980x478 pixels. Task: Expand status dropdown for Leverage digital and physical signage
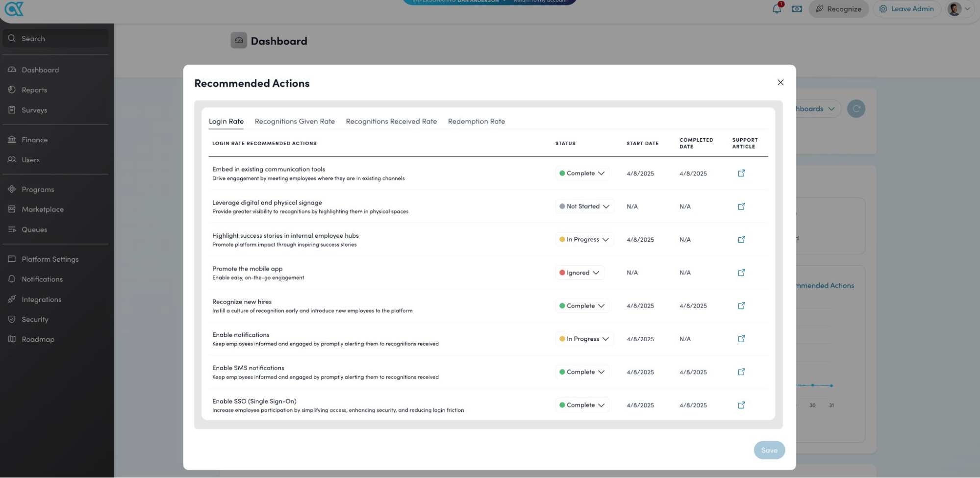coord(584,206)
